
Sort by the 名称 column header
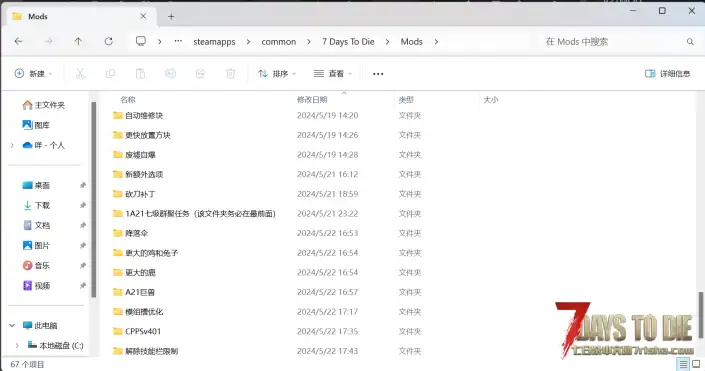click(x=128, y=99)
